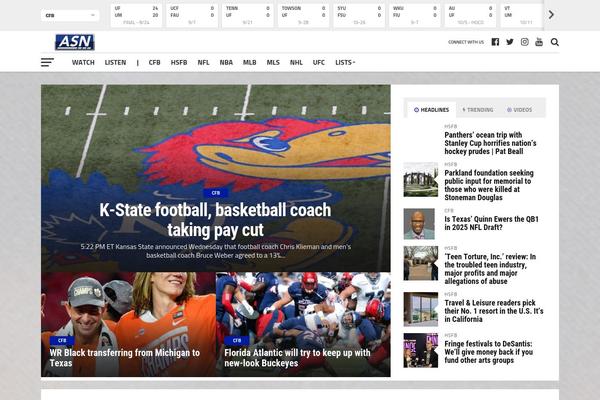The height and width of the screenshot is (400, 600).
Task: Open Florida Atlantic new-look Buckeyes story
Action: [297, 358]
